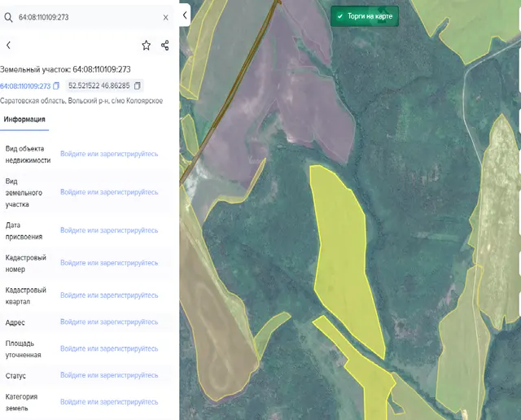Collapse the side panel with the arrow
Image resolution: width=521 pixels, height=420 pixels.
[185, 15]
